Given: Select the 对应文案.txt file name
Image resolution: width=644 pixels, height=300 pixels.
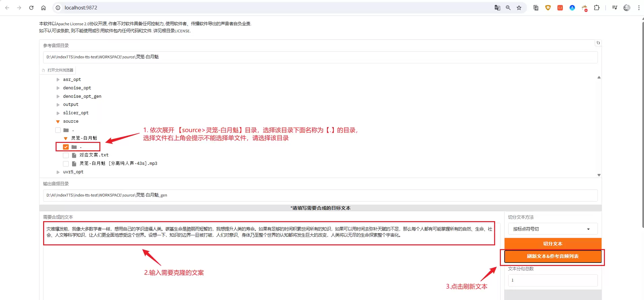Looking at the screenshot, I should pos(94,155).
